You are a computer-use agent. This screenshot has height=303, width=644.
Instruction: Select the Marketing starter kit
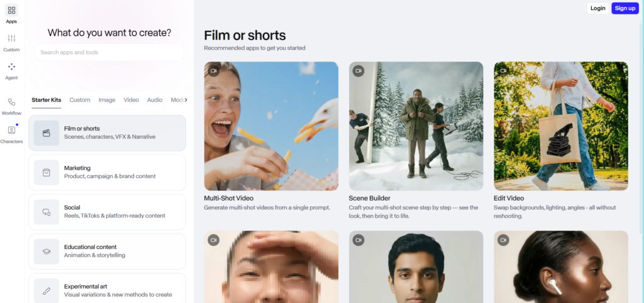[x=107, y=172]
